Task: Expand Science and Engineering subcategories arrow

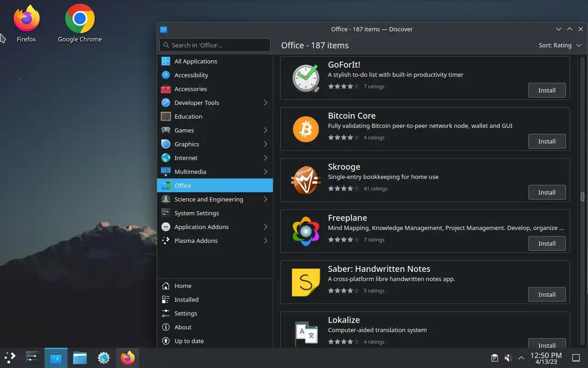Action: (266, 199)
